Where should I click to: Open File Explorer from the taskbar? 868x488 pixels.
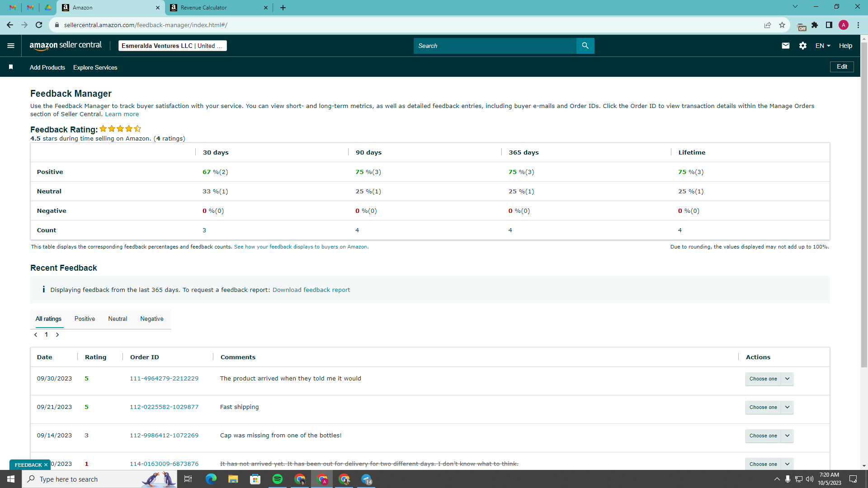point(233,479)
